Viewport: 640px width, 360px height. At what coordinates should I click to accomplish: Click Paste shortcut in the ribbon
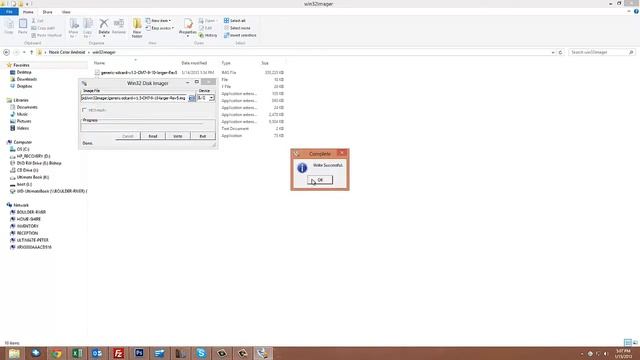tap(47, 35)
